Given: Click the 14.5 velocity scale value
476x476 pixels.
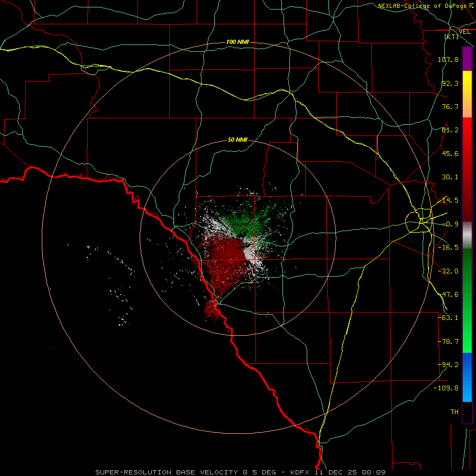Looking at the screenshot, I should pos(450,200).
